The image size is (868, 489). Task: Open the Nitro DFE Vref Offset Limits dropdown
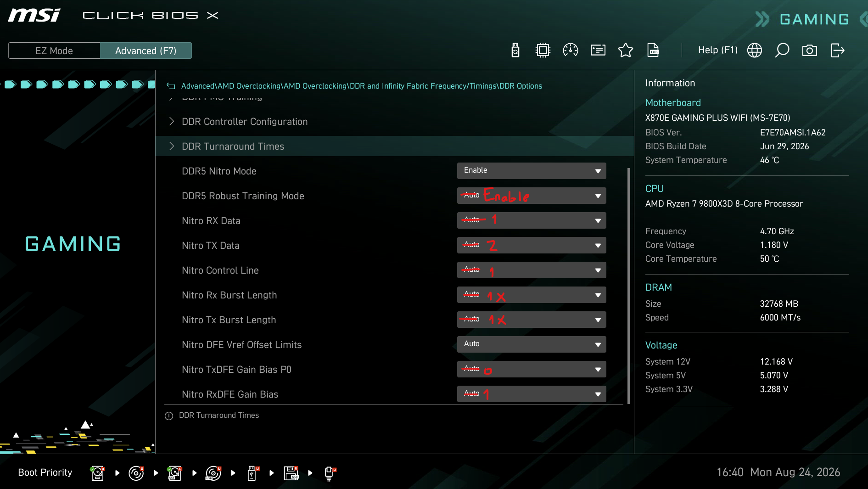532,344
